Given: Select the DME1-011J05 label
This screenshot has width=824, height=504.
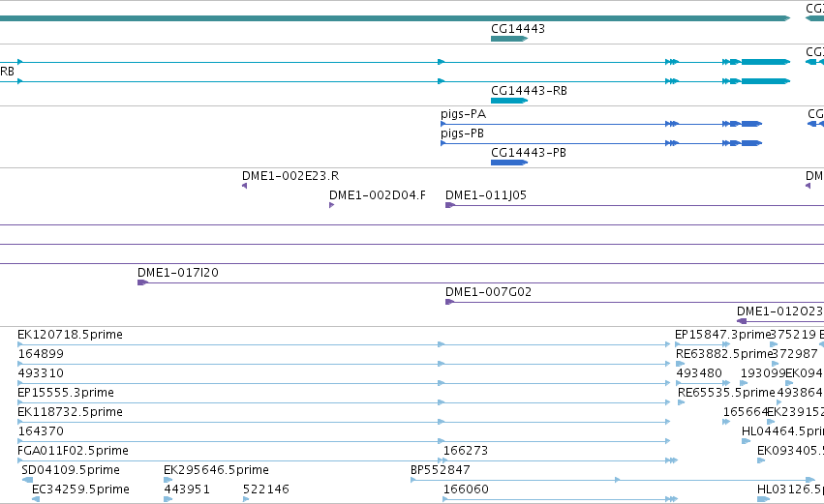Looking at the screenshot, I should click(486, 195).
